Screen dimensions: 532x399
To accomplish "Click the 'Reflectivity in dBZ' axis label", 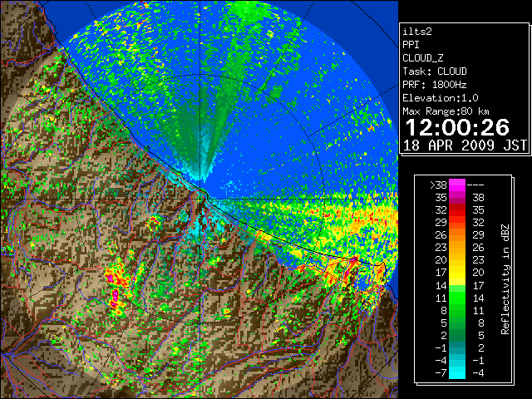I will point(505,279).
